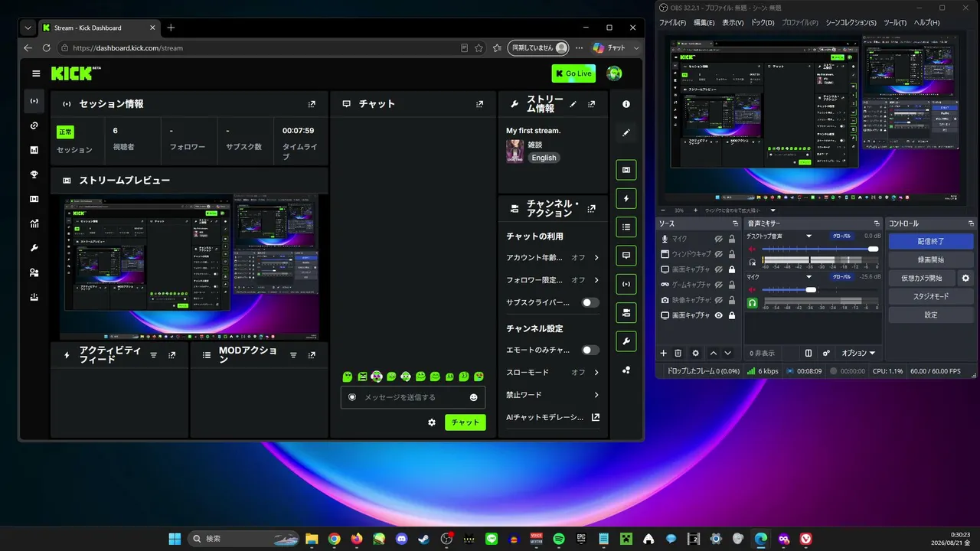The height and width of the screenshot is (551, 980).
Task: Expand the 禁止ワード chevron
Action: click(596, 395)
